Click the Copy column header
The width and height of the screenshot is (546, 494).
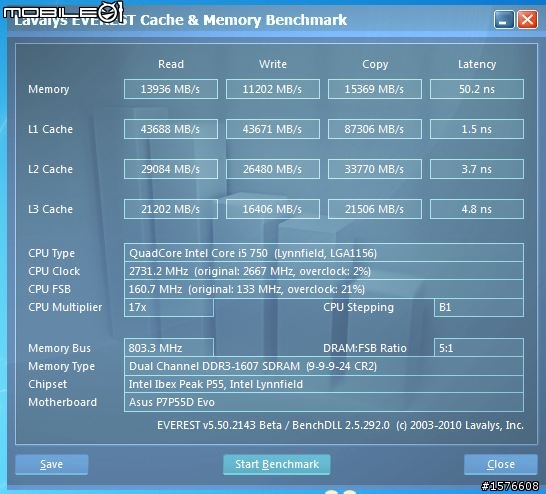375,64
